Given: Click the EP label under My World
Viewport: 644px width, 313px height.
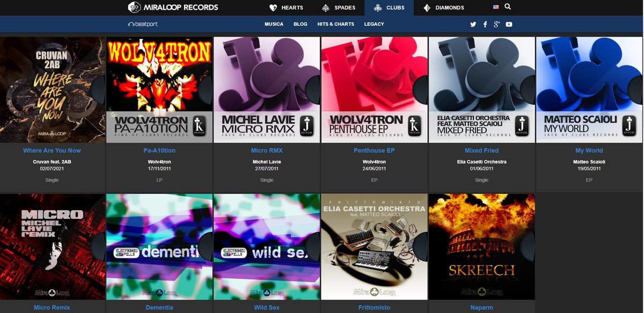Looking at the screenshot, I should [x=589, y=180].
